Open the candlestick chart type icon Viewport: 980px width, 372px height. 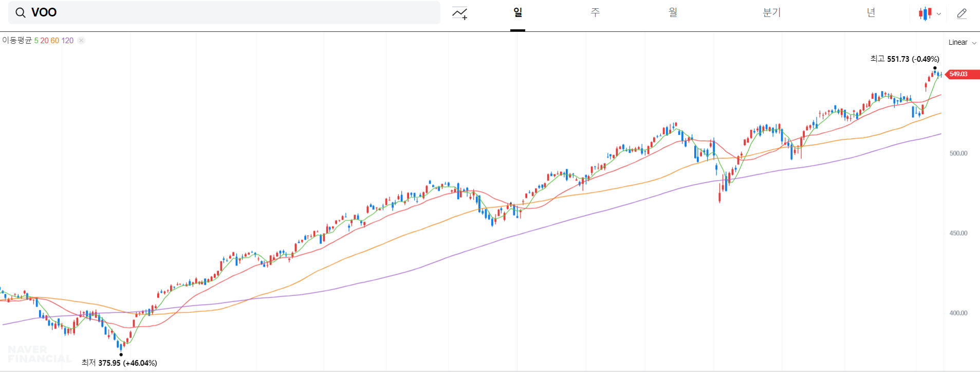coord(925,13)
